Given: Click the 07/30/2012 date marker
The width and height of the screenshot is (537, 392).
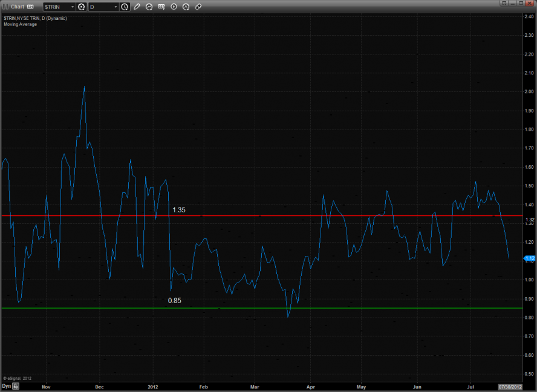Looking at the screenshot, I should 509,385.
